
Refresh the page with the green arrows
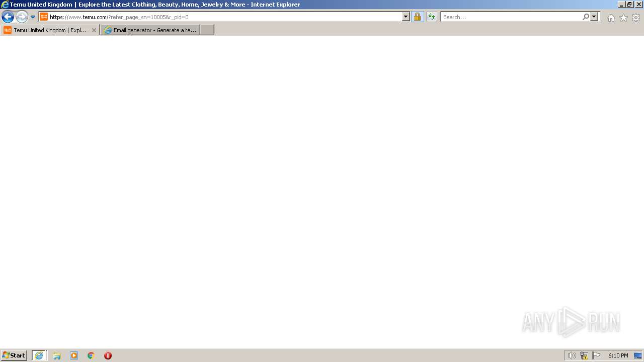click(432, 17)
